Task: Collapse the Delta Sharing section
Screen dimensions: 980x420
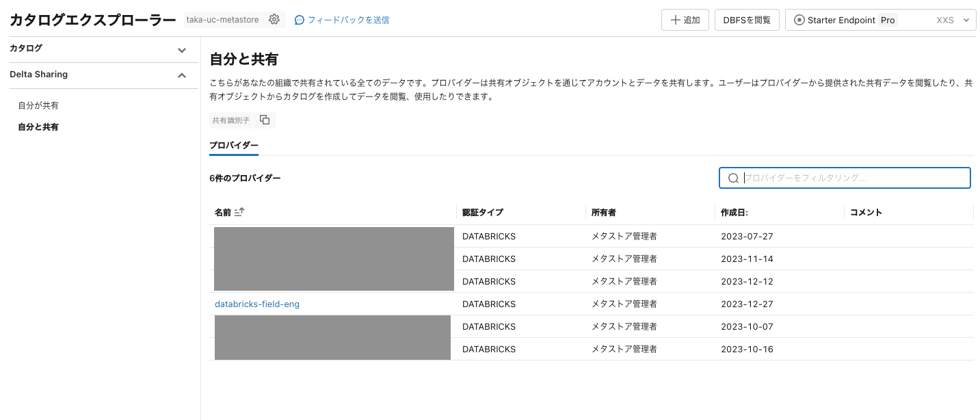Action: tap(181, 75)
